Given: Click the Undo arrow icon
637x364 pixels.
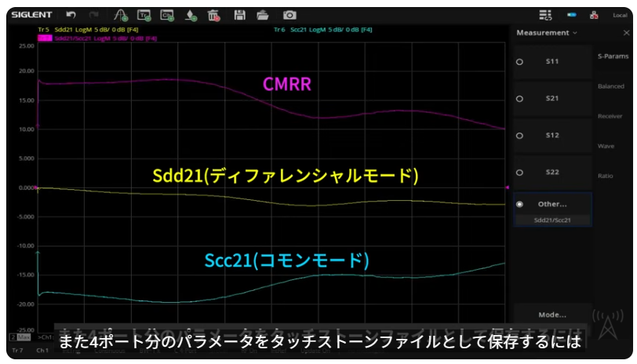Looking at the screenshot, I should click(x=71, y=15).
